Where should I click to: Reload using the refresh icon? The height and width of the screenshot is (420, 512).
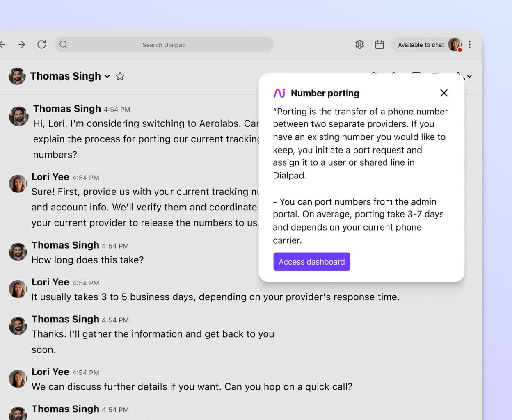[41, 45]
